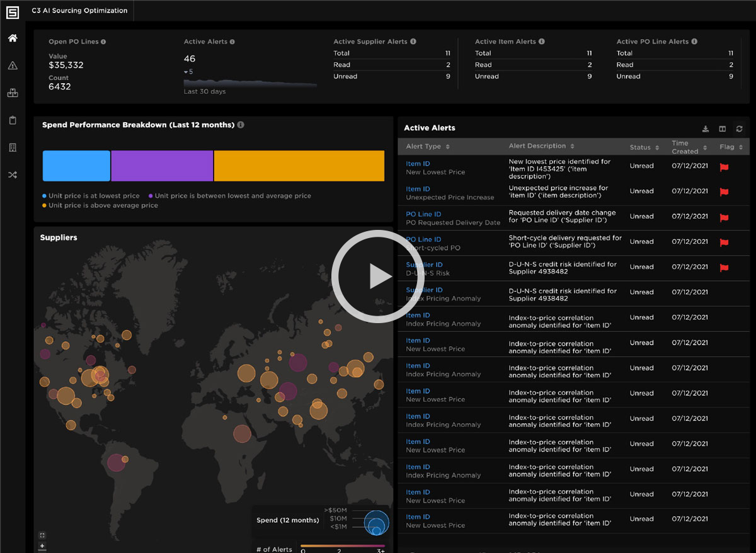Open the column layout chooser icon
This screenshot has width=756, height=553.
[x=723, y=129]
